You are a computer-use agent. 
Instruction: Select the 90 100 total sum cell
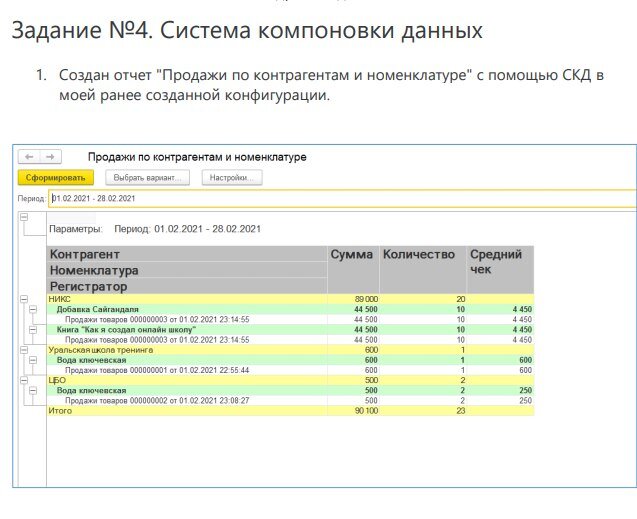tap(353, 411)
